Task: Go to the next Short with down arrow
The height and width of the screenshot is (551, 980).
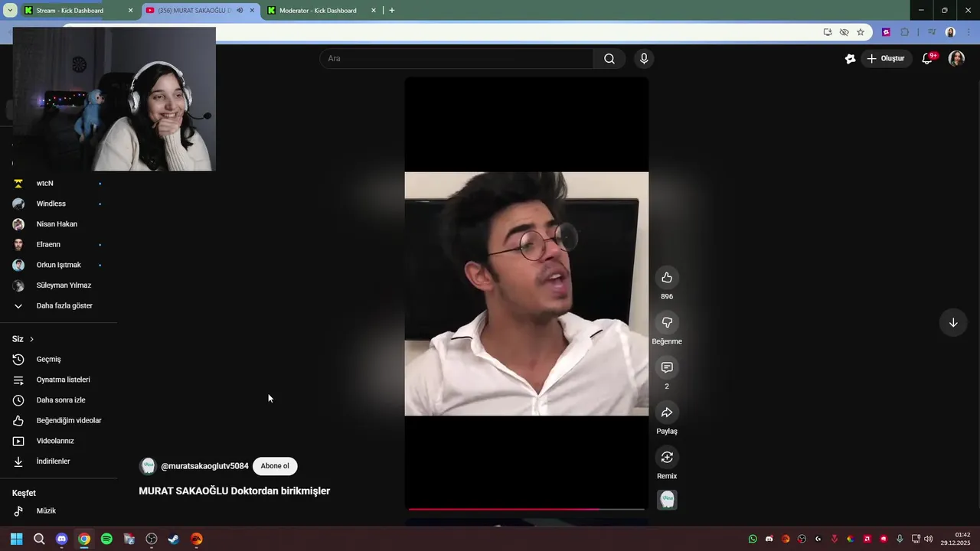Action: point(953,323)
